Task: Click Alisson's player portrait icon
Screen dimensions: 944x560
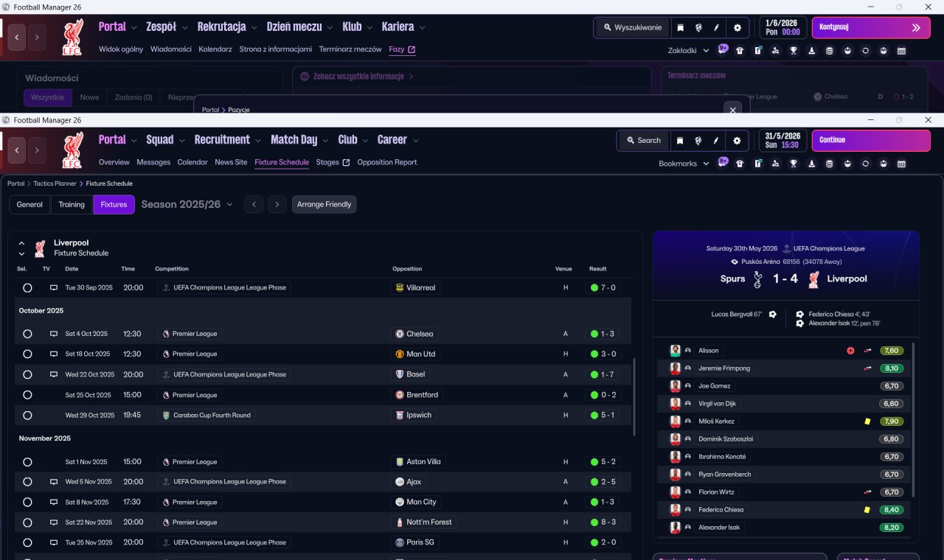Action: tap(675, 351)
